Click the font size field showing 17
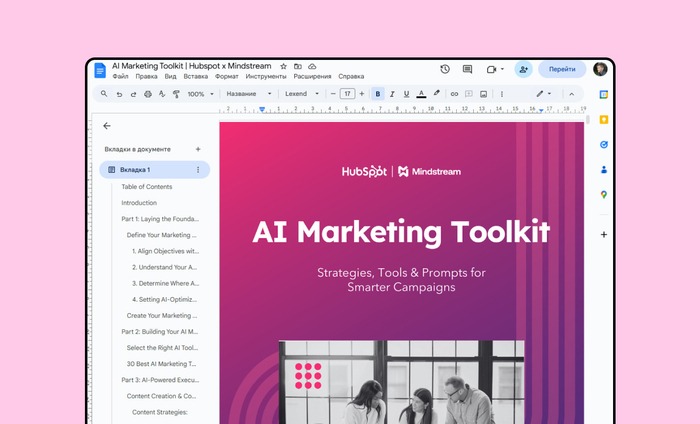700x424 pixels. coord(347,94)
